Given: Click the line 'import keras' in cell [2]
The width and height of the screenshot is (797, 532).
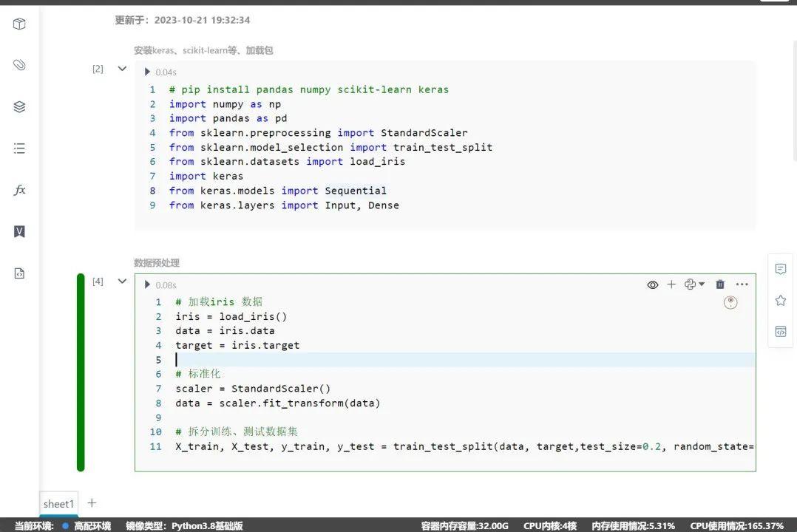Looking at the screenshot, I should [x=206, y=177].
